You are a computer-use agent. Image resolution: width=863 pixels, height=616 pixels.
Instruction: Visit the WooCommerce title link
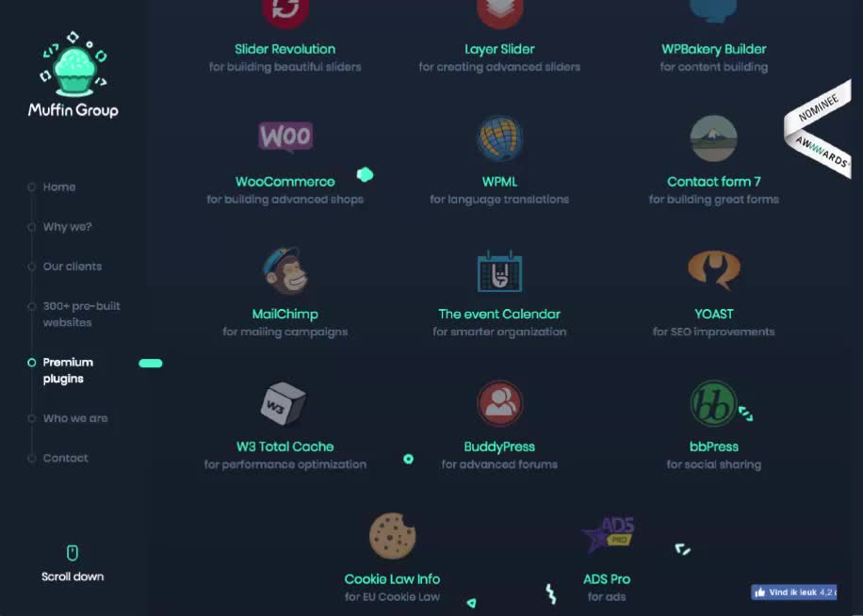coord(285,182)
